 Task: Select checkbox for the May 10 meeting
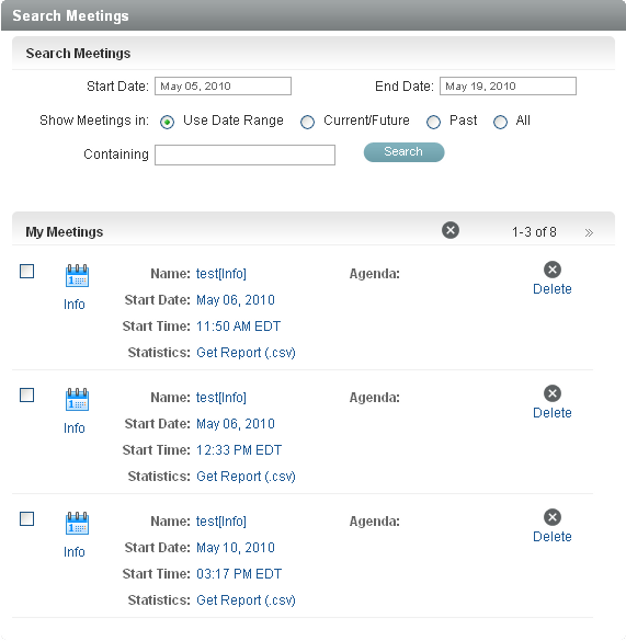[x=27, y=519]
